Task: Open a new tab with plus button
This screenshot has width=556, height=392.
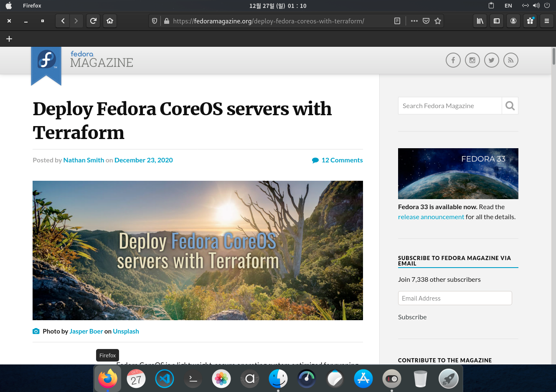Action: (x=9, y=39)
